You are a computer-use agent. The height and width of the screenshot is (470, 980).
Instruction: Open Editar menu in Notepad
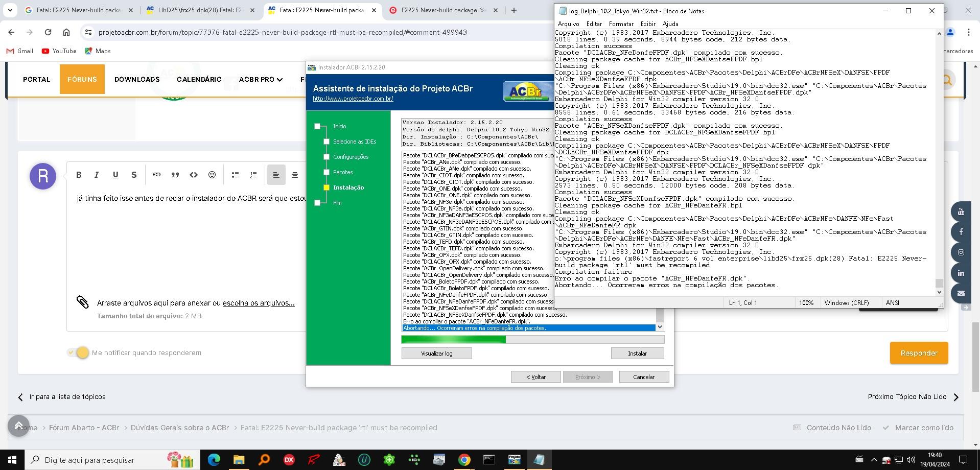594,24
